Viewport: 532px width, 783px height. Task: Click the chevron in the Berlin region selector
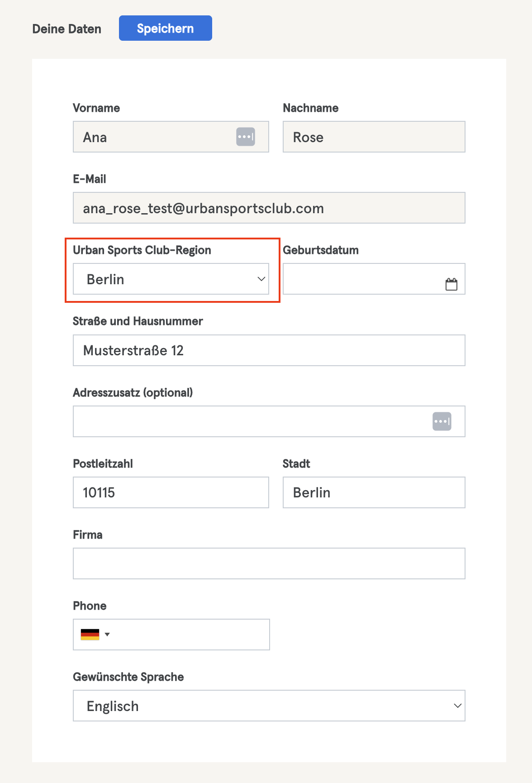261,279
